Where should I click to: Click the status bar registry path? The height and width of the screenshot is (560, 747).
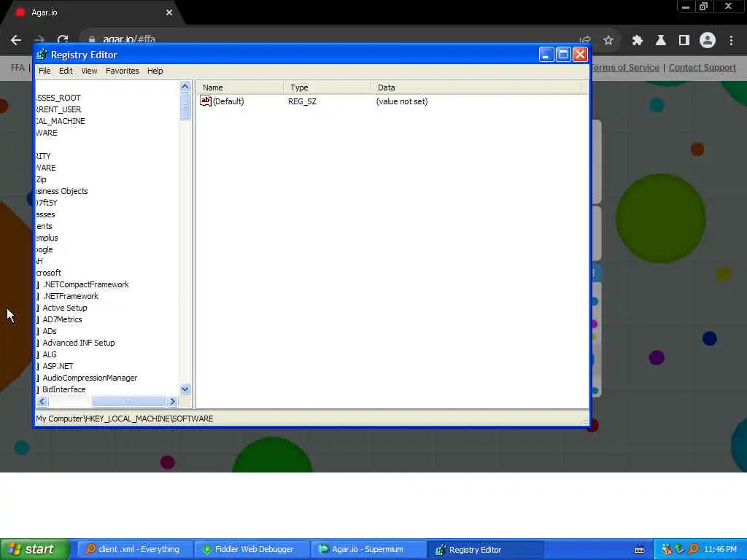click(124, 419)
